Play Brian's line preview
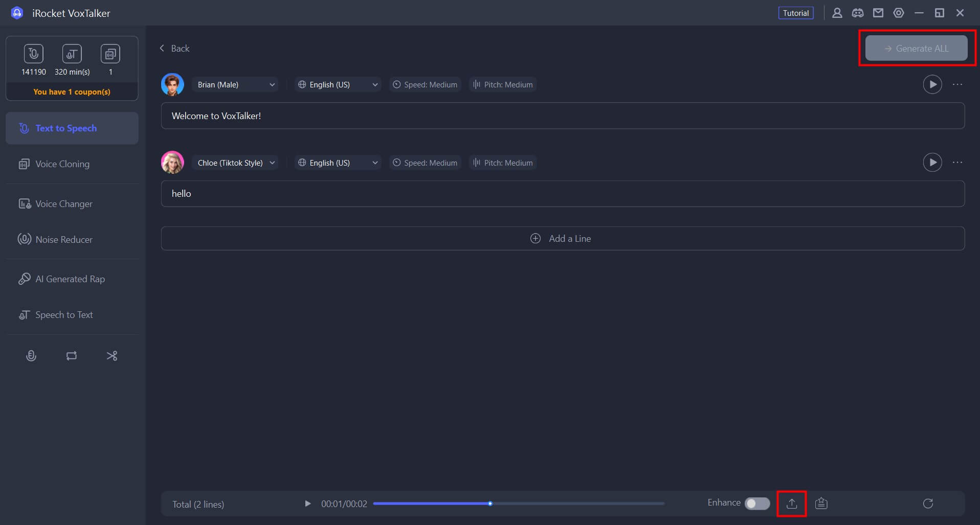The width and height of the screenshot is (980, 525). (x=932, y=84)
